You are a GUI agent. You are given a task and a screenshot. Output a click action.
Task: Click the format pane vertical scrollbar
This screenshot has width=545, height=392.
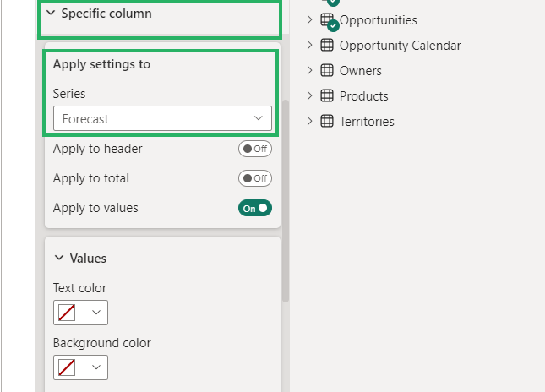click(x=286, y=203)
